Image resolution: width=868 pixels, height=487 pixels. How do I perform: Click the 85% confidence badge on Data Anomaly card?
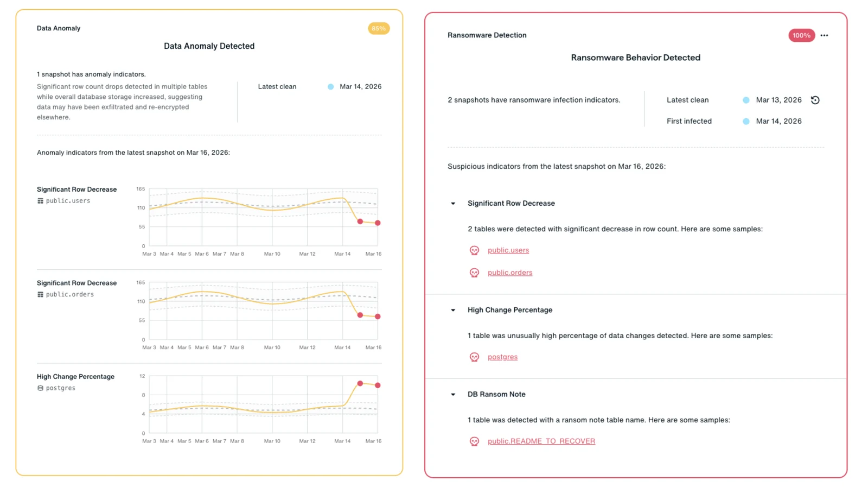(x=379, y=28)
